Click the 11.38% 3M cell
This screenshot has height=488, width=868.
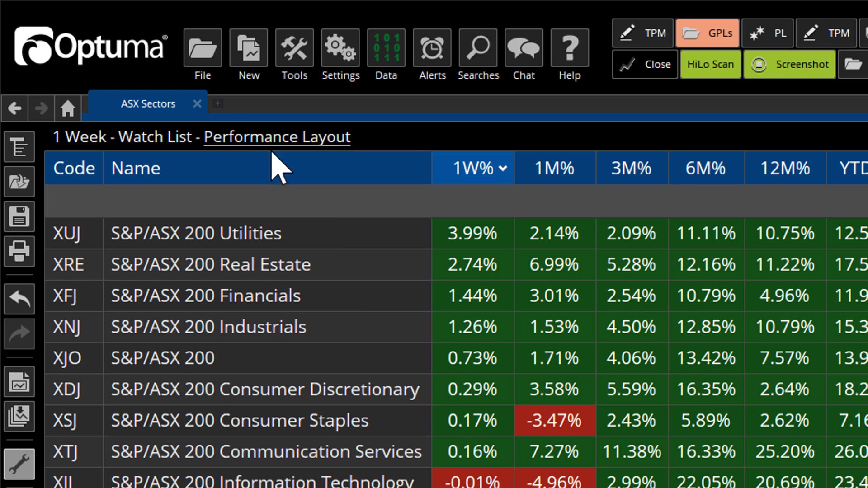point(632,452)
